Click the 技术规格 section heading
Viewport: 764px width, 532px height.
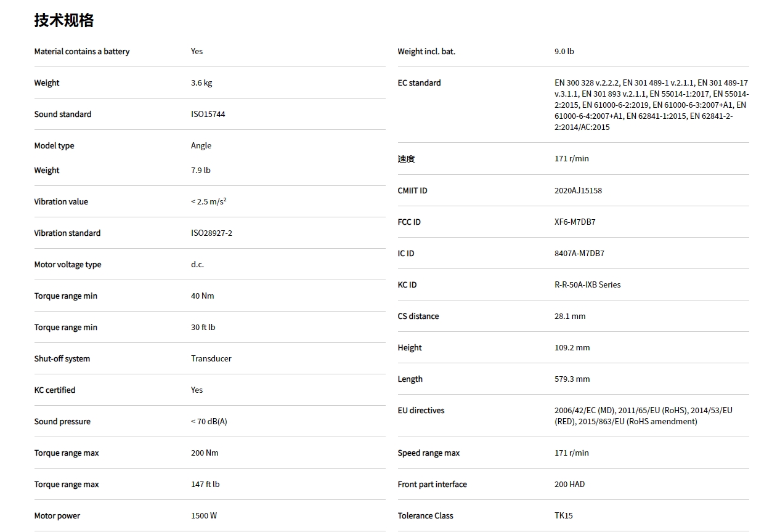64,20
